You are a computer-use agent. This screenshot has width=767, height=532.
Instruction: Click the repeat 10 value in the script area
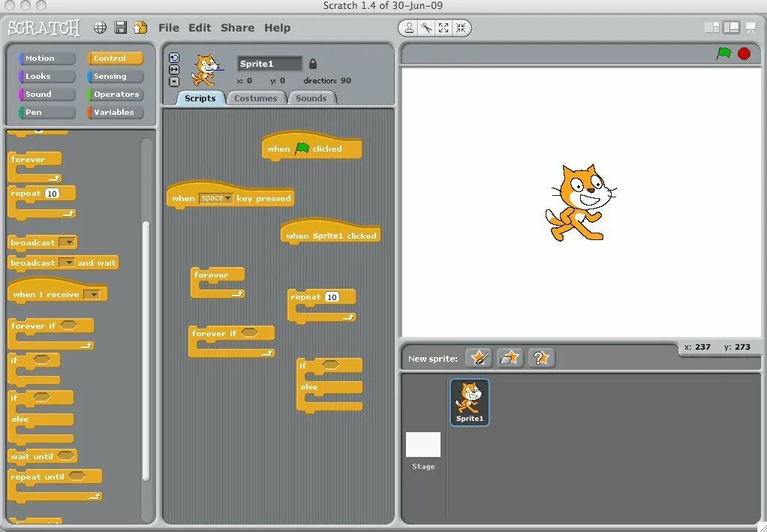pos(332,297)
